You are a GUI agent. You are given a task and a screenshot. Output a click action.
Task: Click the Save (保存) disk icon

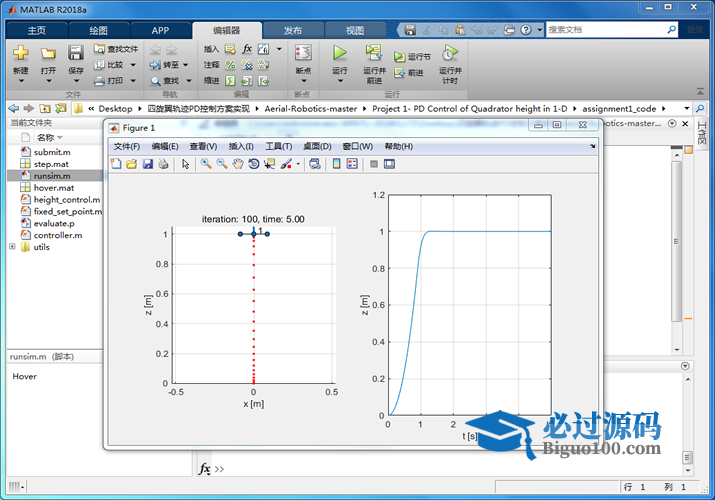tap(76, 53)
